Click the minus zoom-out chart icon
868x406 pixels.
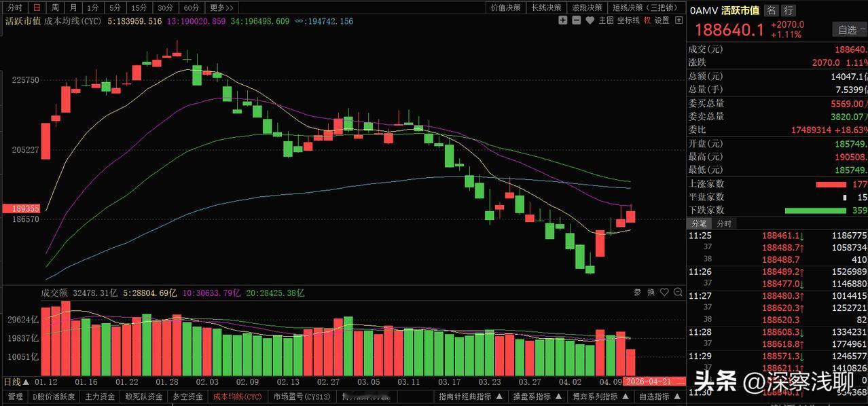click(577, 20)
